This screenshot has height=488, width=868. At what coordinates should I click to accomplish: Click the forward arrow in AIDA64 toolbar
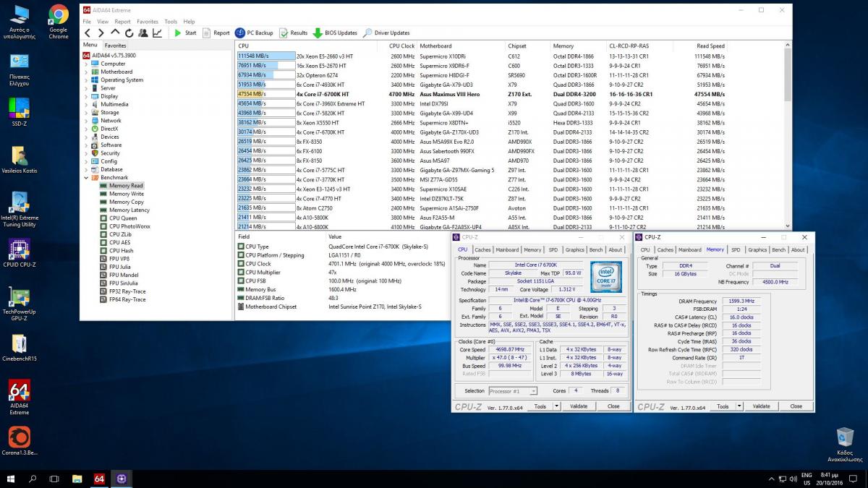pos(101,33)
